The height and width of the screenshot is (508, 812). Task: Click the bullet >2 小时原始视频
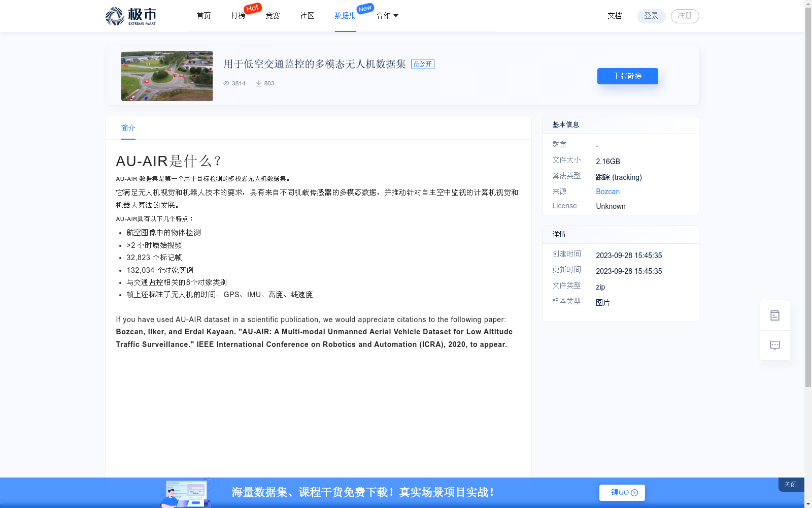pos(154,245)
